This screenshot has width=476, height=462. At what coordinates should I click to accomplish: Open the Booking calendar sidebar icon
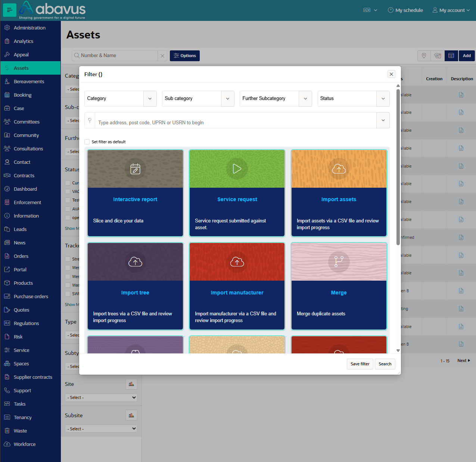tap(7, 95)
